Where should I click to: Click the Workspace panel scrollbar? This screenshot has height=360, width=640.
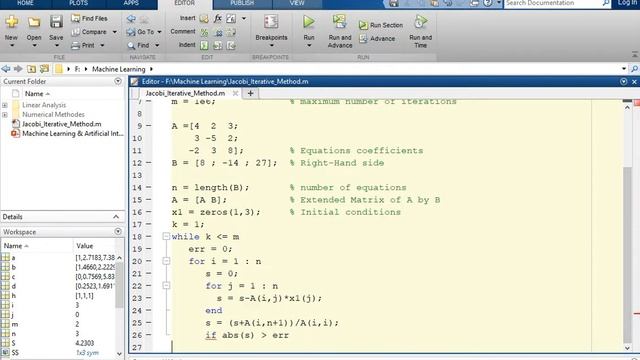(119, 286)
